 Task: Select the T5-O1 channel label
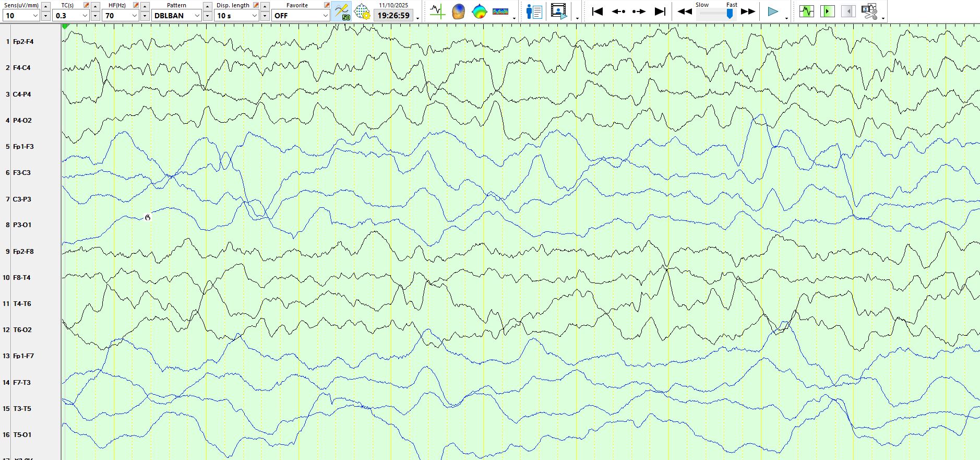[22, 435]
